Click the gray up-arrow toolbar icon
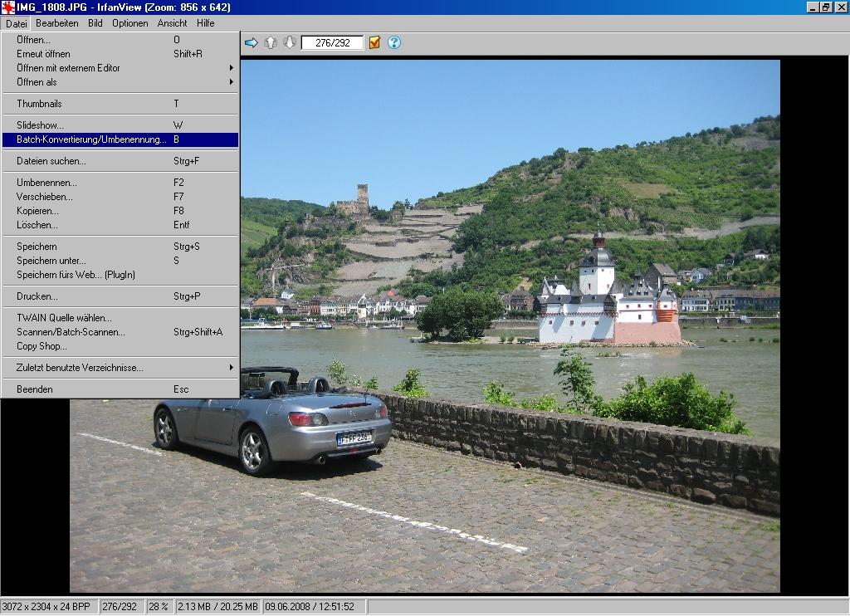The height and width of the screenshot is (616, 850). click(x=271, y=42)
